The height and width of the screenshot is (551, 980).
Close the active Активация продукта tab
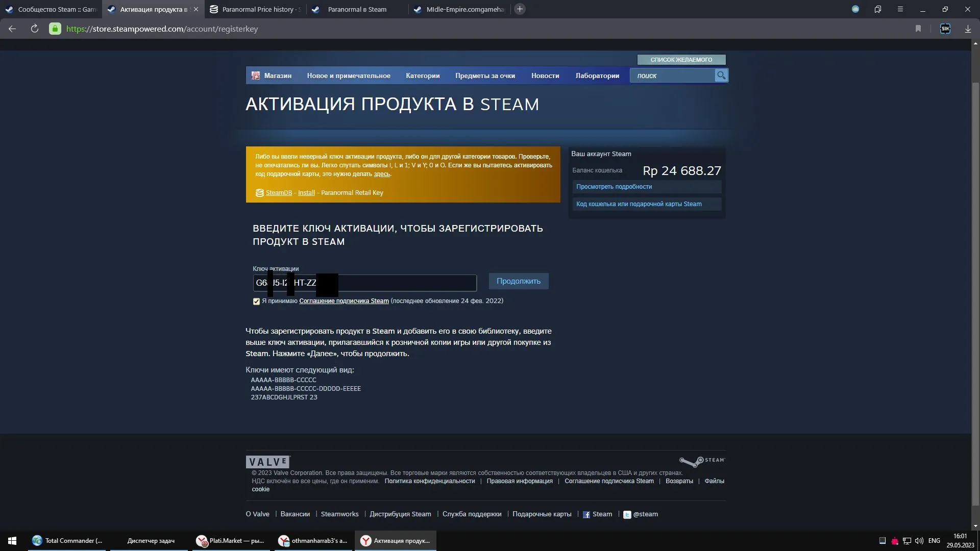195,9
